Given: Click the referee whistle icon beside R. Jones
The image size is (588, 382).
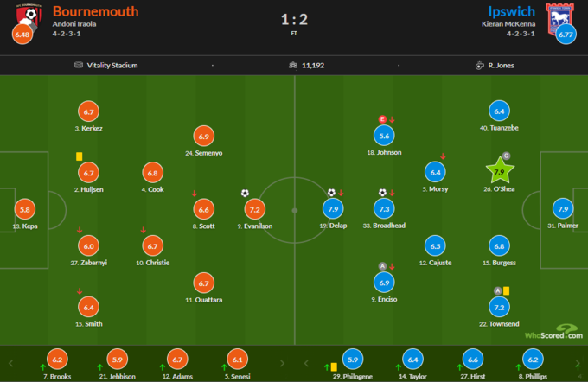Looking at the screenshot, I should pos(478,66).
